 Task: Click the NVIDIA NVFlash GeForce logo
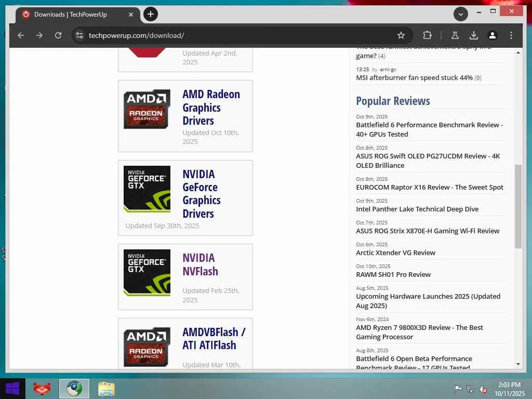[147, 273]
